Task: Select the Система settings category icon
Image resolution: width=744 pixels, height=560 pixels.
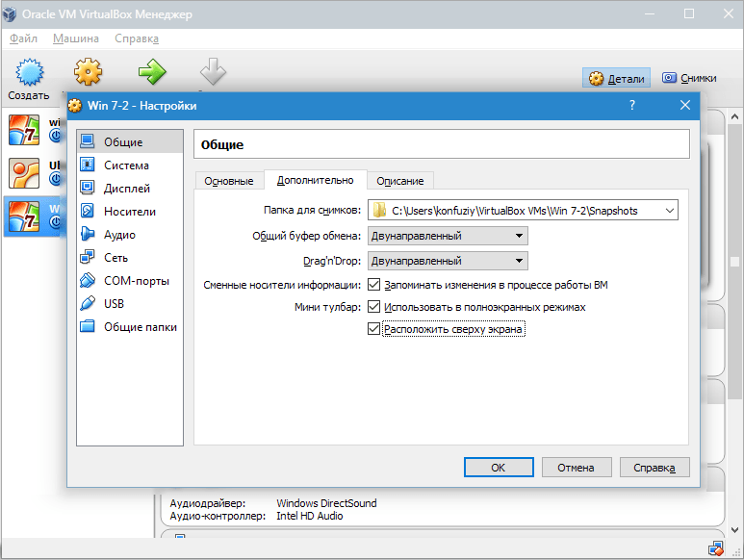Action: coord(88,165)
